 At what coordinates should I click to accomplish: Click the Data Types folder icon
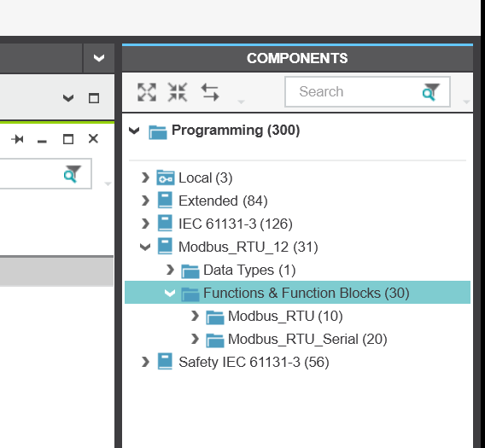(190, 271)
